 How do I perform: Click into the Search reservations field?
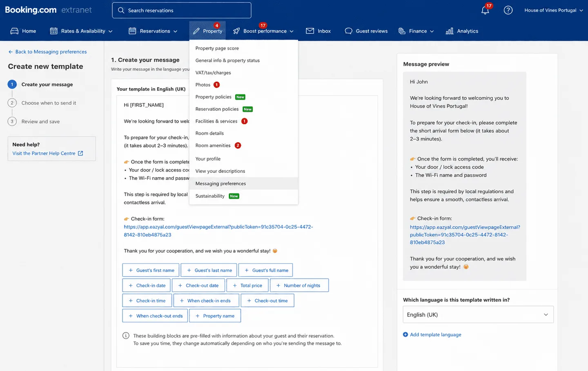182,10
